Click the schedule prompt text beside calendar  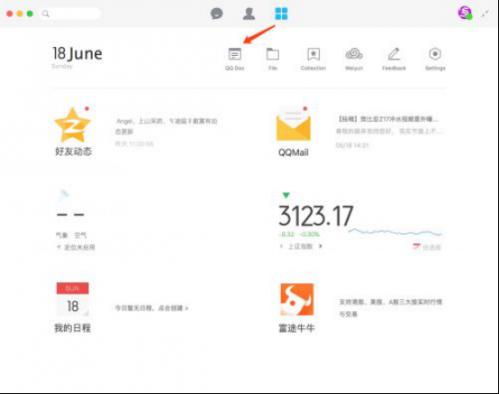point(152,308)
